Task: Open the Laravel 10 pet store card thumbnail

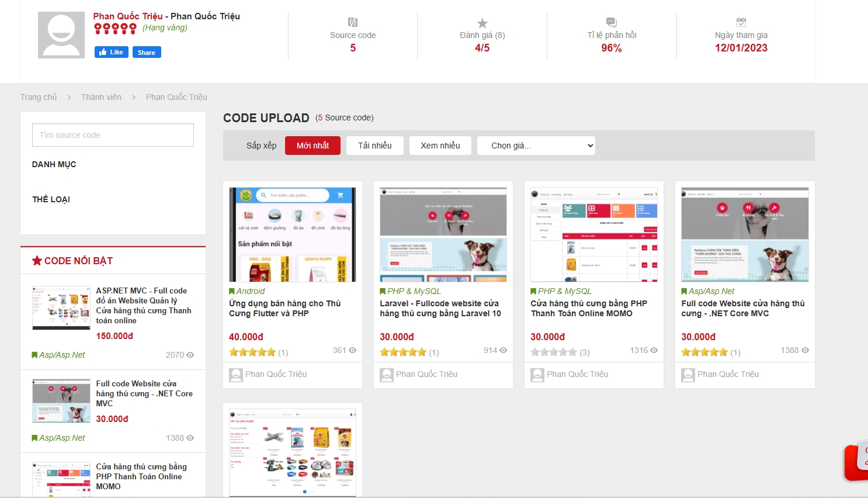Action: pyautogui.click(x=443, y=235)
